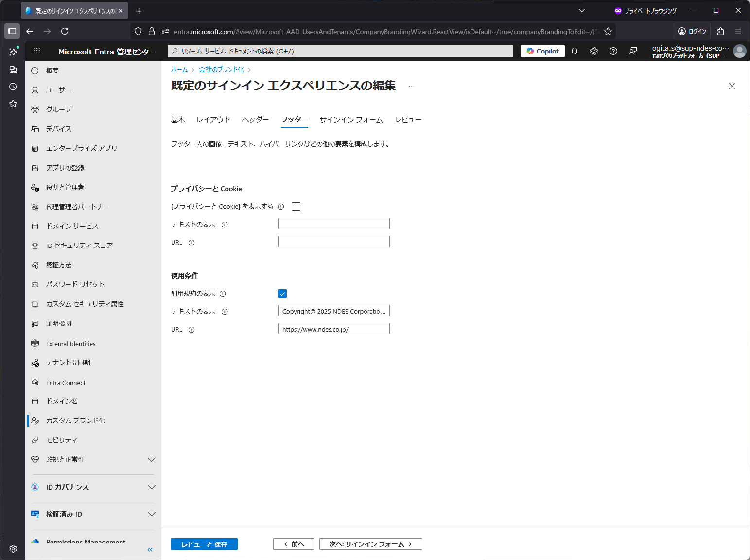Bookmark this page with the star icon
The image size is (750, 560).
[x=608, y=32]
